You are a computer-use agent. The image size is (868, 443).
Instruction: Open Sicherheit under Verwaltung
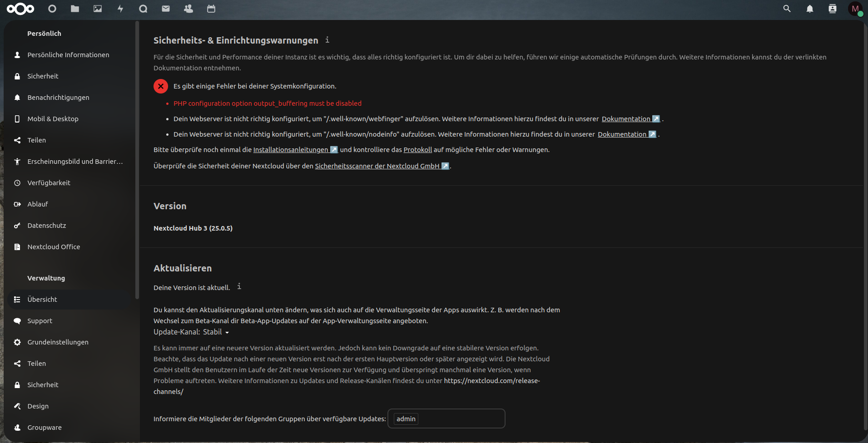(69, 385)
